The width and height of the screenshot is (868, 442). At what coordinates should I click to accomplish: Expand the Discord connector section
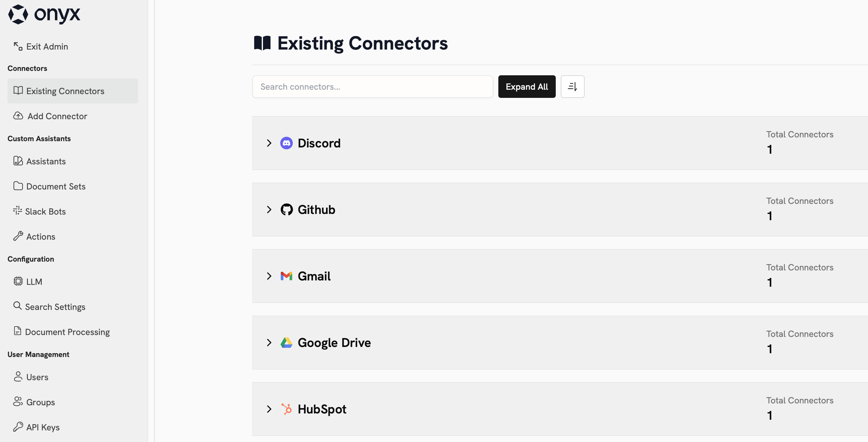pos(269,143)
